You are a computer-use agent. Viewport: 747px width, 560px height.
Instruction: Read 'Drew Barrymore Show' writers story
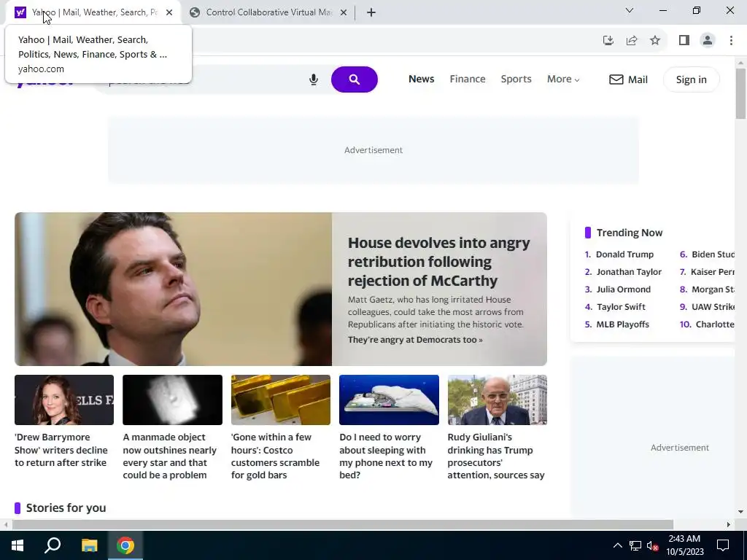click(61, 449)
